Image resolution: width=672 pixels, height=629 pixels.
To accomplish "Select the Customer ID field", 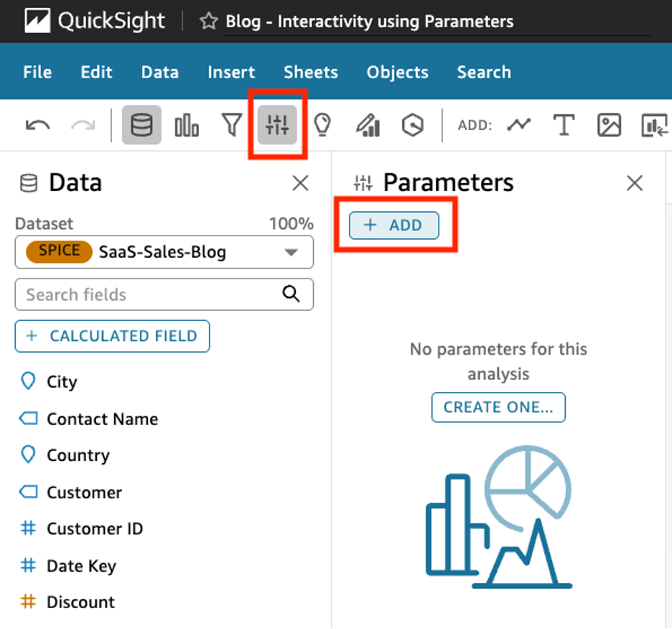I will click(x=94, y=528).
